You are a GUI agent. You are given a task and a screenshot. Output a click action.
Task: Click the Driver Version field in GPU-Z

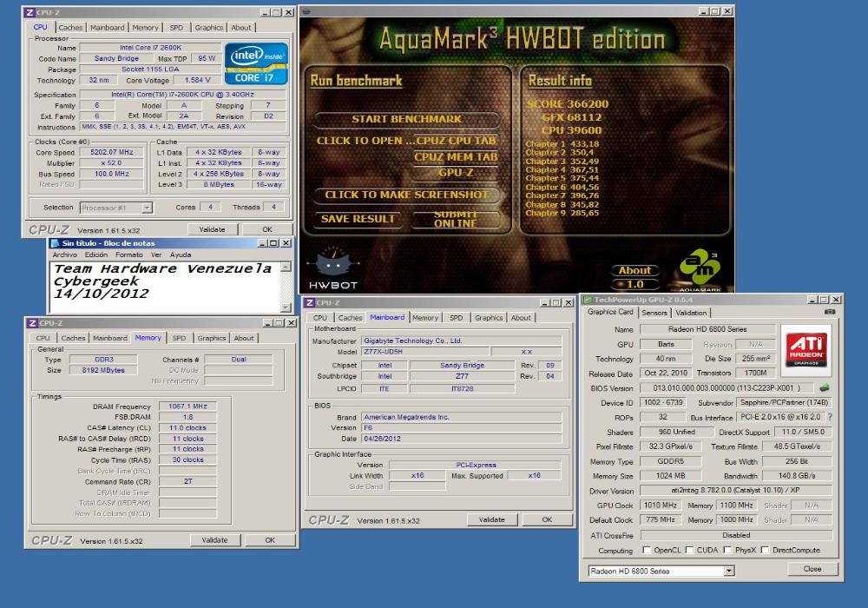pos(736,491)
